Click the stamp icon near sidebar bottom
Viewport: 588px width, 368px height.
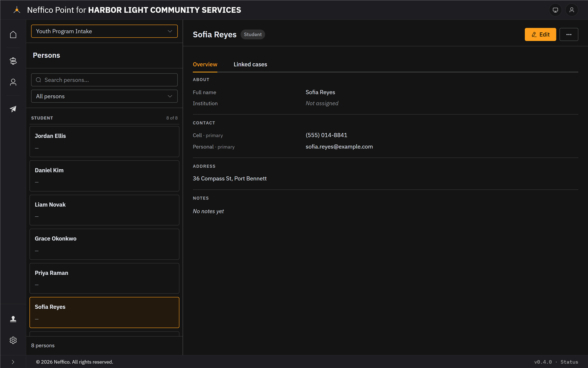(x=13, y=319)
